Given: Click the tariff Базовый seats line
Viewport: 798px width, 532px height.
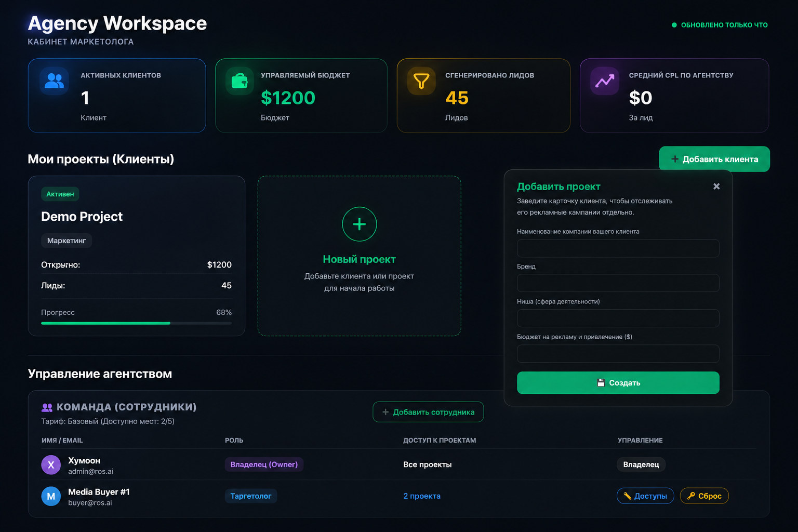Looking at the screenshot, I should click(x=108, y=421).
